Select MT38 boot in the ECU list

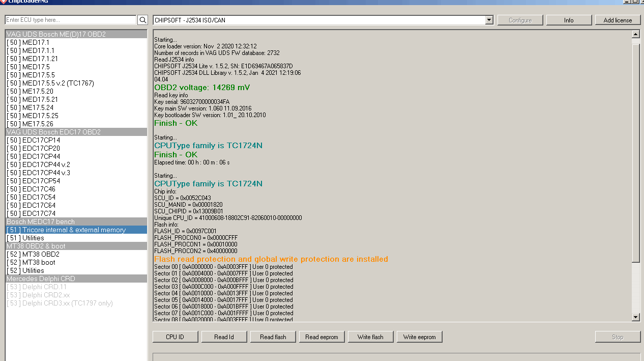coord(39,262)
